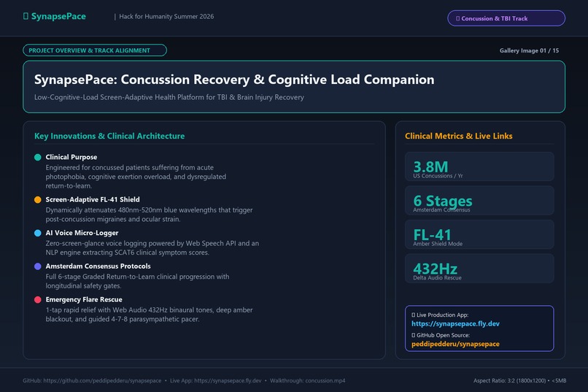Click the Screen-Adaptive FL-41 Shield heading
Screen dimensions: 588x392
[x=93, y=199]
